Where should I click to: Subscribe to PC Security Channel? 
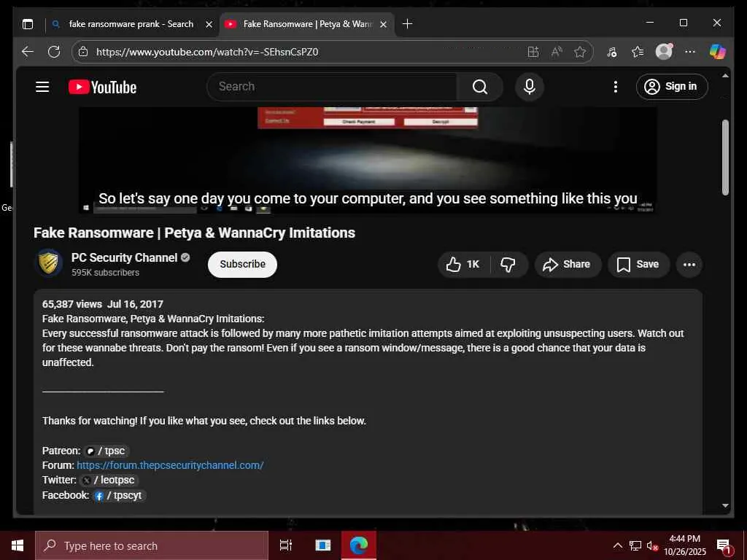(x=242, y=264)
